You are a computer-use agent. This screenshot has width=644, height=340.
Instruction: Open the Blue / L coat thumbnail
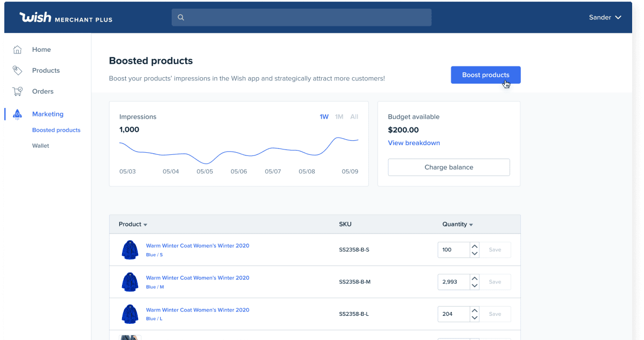click(130, 314)
